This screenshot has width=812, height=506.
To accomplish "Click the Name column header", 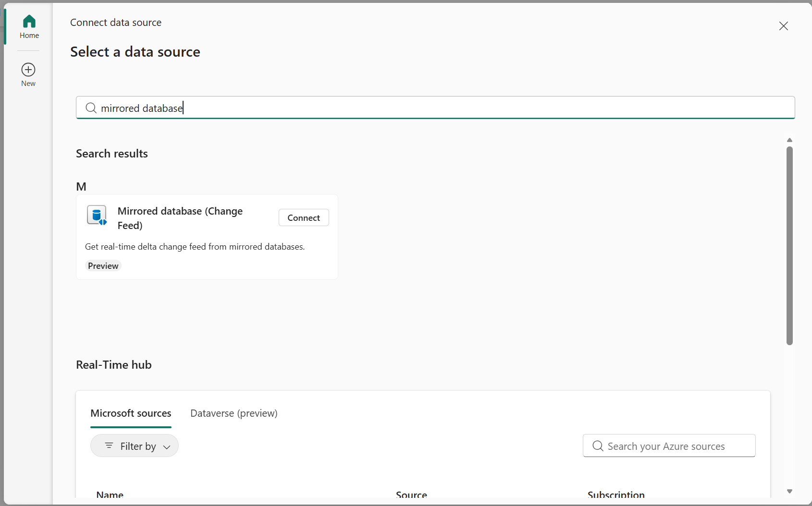I will [x=110, y=494].
